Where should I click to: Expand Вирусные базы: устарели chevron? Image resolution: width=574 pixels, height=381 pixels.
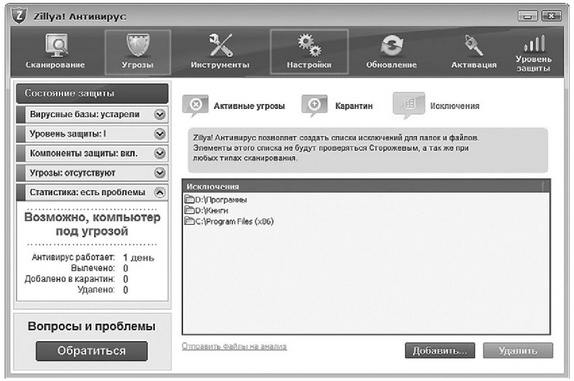[160, 115]
